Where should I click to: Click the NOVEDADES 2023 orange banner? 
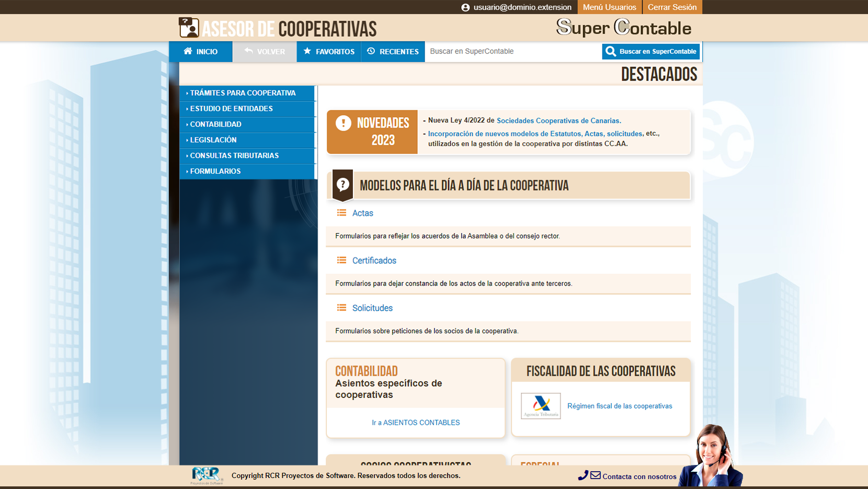click(x=372, y=132)
